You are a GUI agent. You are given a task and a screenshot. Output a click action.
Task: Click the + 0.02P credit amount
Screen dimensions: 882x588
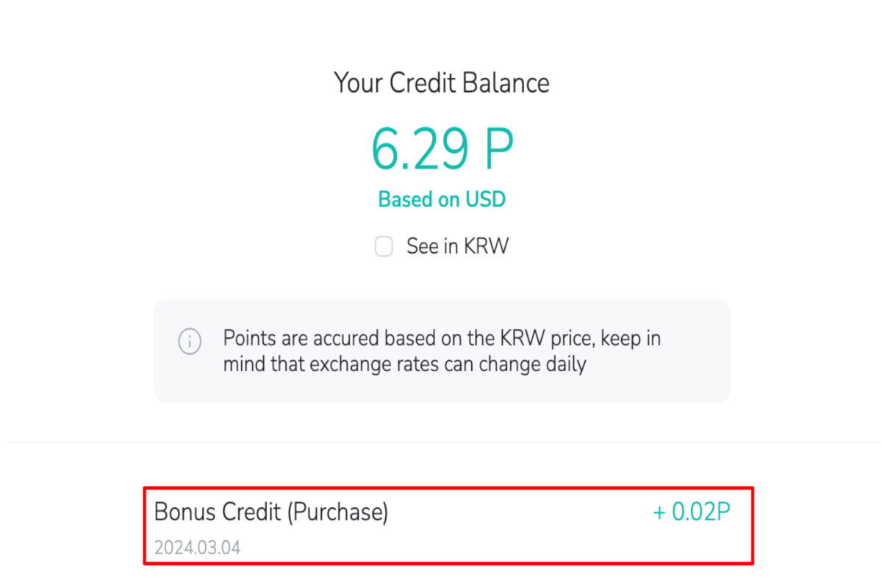tap(692, 512)
